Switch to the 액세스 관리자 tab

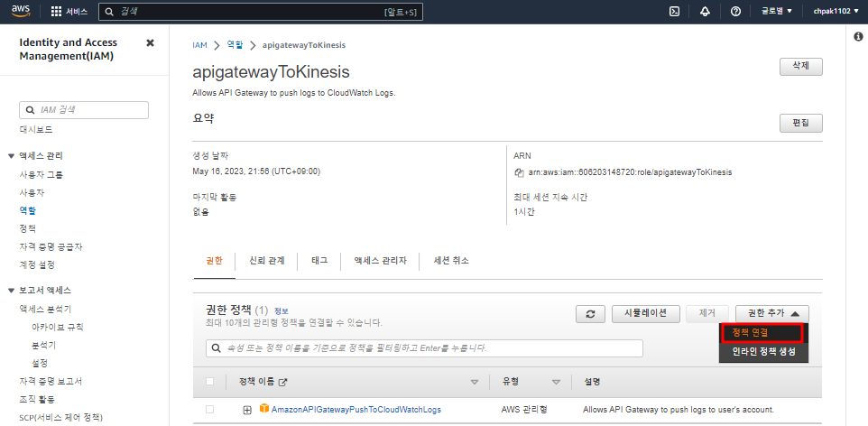pyautogui.click(x=380, y=260)
